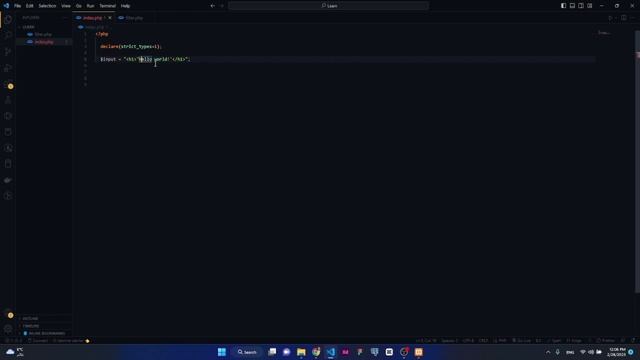640x360 pixels.
Task: Open the Go menu
Action: 79,6
